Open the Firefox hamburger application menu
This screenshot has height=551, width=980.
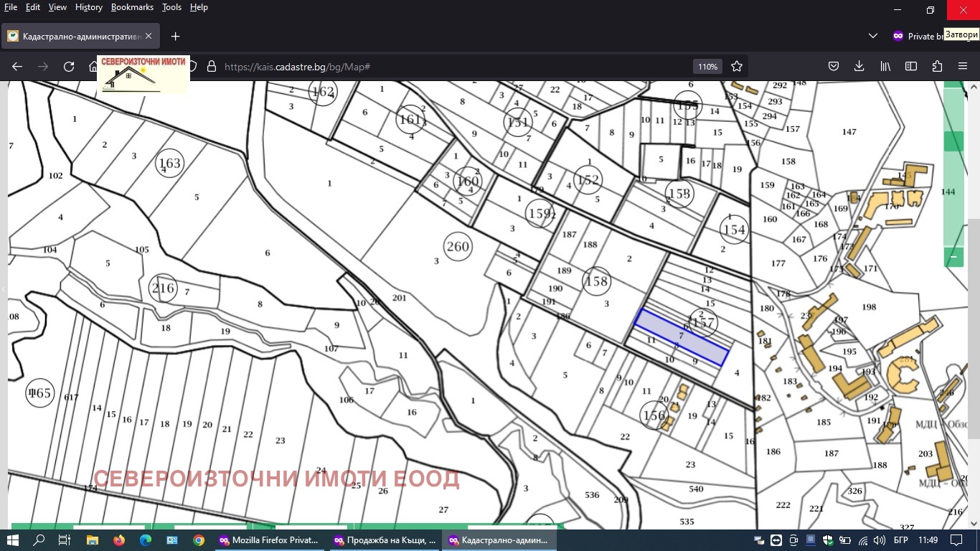963,67
